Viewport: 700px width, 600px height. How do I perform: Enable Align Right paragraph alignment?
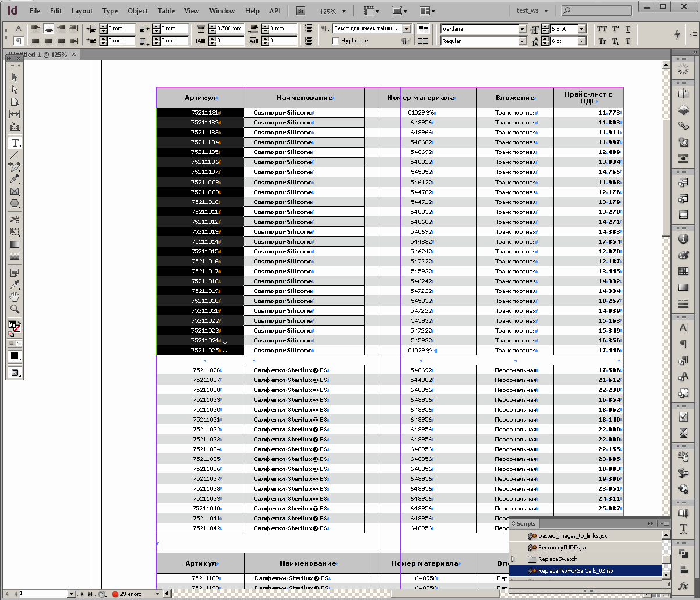(61, 28)
